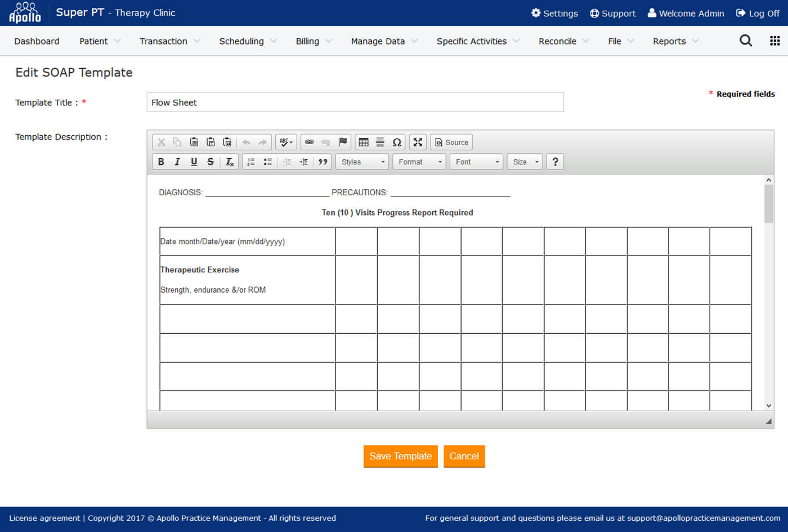The width and height of the screenshot is (788, 532).
Task: Click the search magnifier icon
Action: [745, 41]
